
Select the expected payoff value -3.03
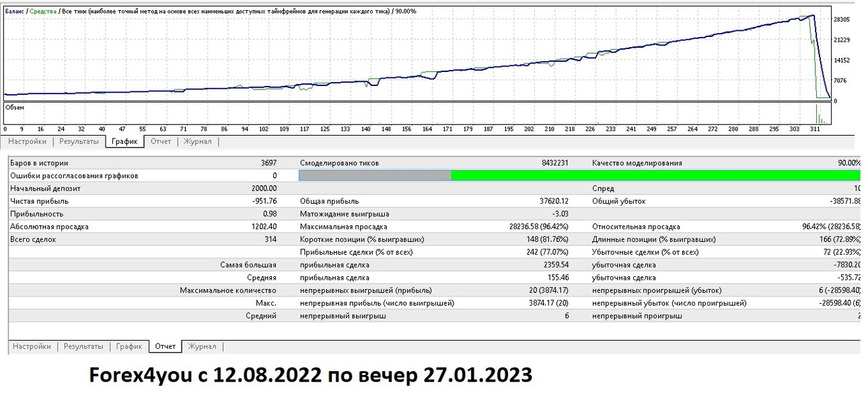560,214
